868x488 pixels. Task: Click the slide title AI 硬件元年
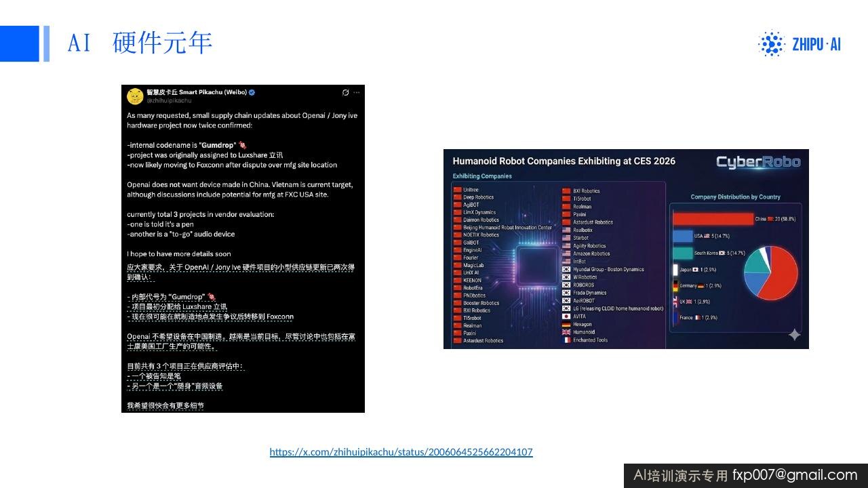tap(140, 43)
